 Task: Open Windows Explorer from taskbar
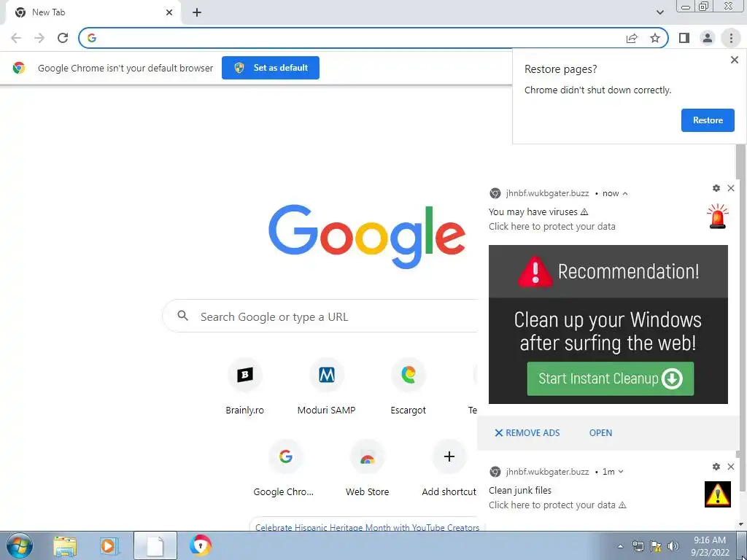[x=65, y=545]
